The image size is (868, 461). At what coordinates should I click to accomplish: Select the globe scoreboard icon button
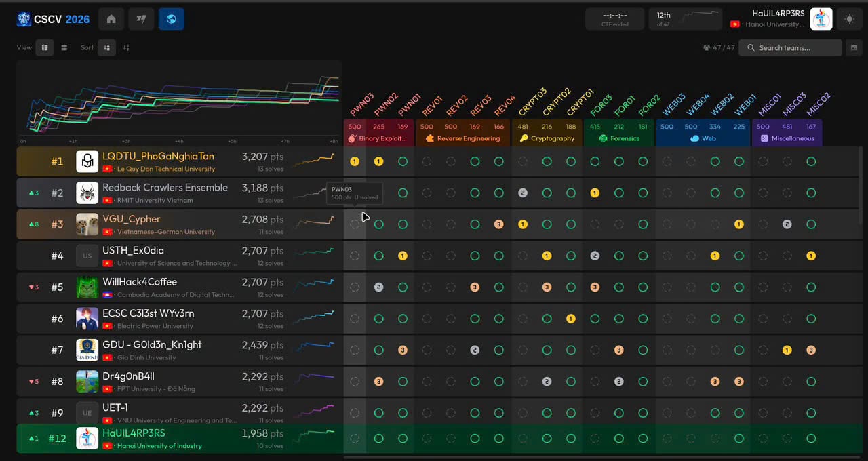point(172,19)
